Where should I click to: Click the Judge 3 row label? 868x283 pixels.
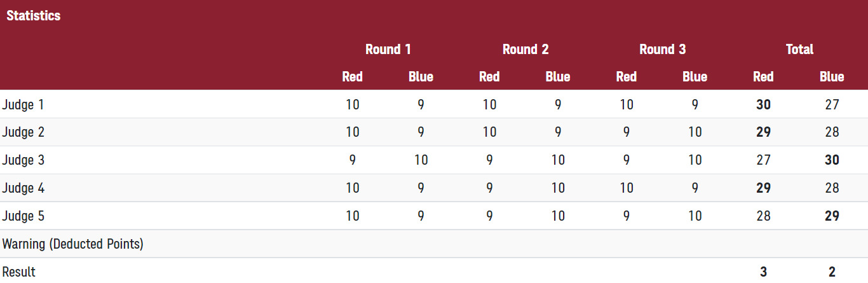click(x=24, y=160)
